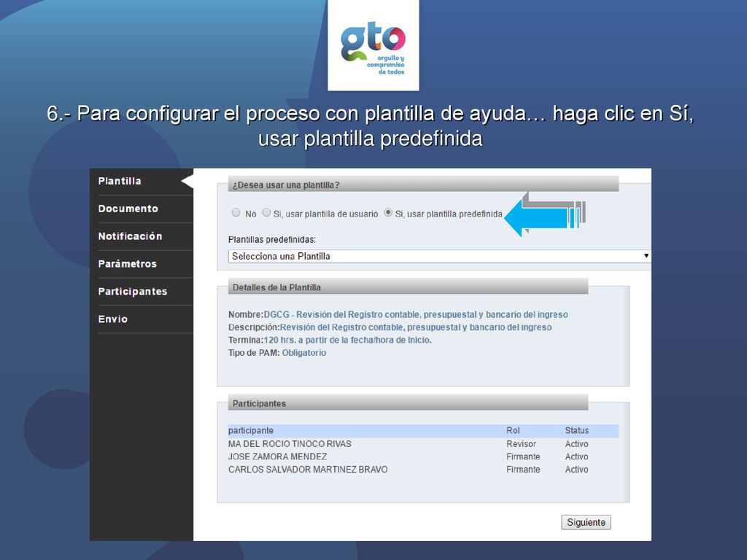Select participant MA DEL ROCIO TINOCO RIVAS
747x560 pixels.
click(290, 444)
